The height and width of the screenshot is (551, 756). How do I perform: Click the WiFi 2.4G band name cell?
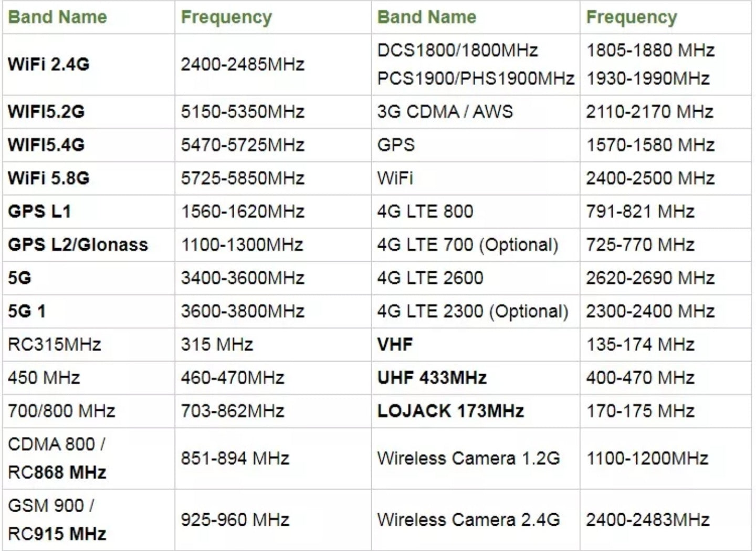49,65
